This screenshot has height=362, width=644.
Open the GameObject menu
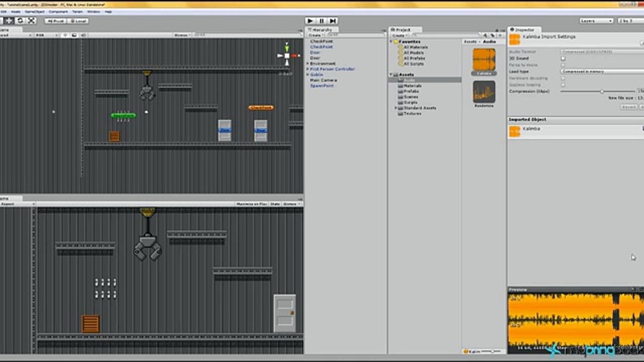pyautogui.click(x=35, y=12)
